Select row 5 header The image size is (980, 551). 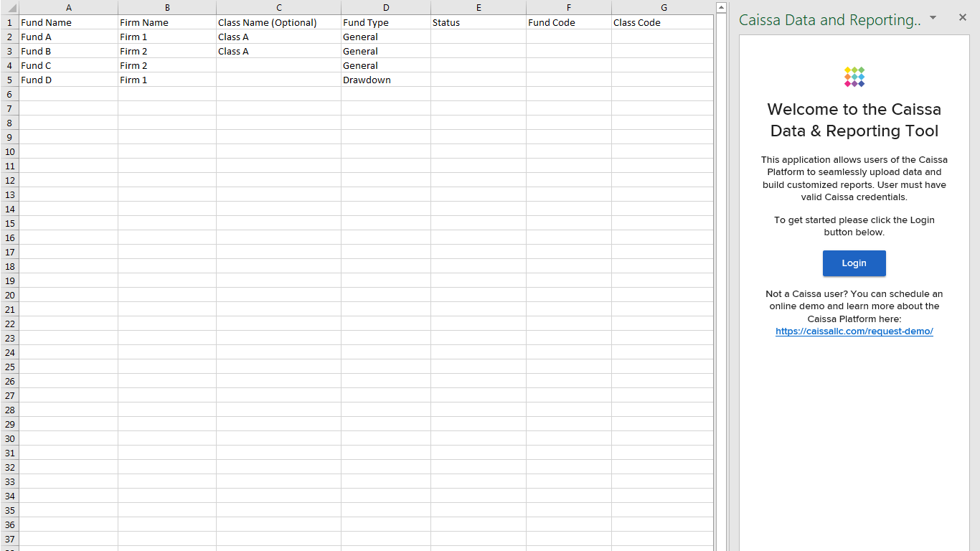pos(9,80)
